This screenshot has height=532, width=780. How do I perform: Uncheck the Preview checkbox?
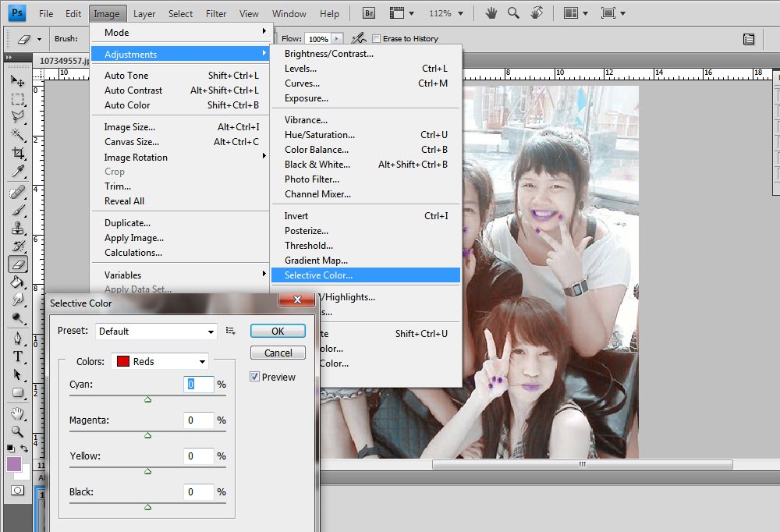click(x=254, y=377)
